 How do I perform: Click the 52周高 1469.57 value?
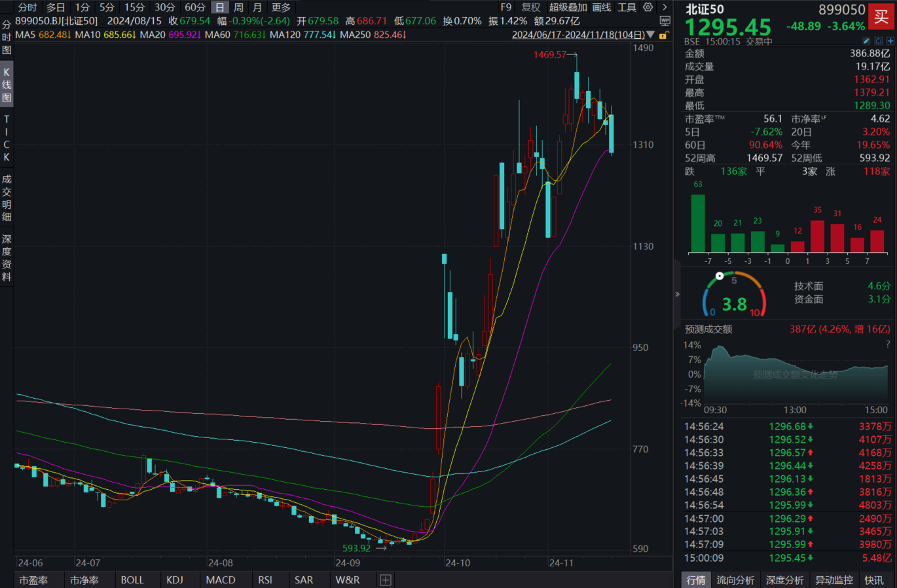pyautogui.click(x=764, y=158)
